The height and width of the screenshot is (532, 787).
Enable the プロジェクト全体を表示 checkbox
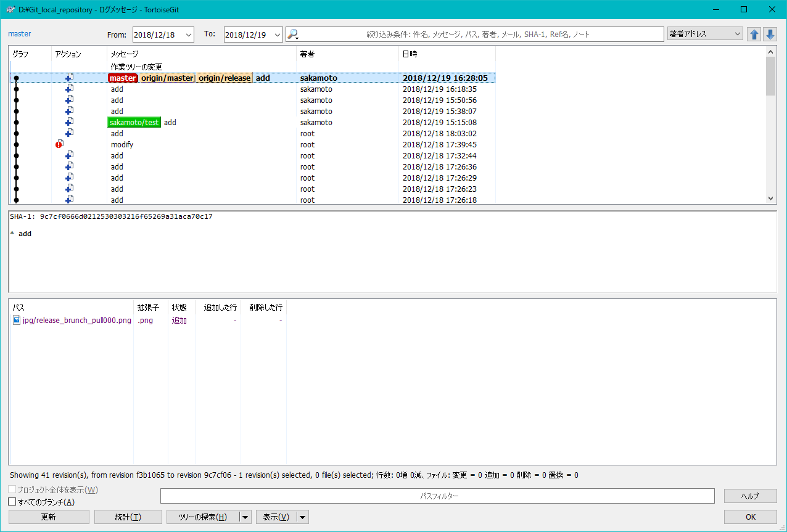(11, 489)
